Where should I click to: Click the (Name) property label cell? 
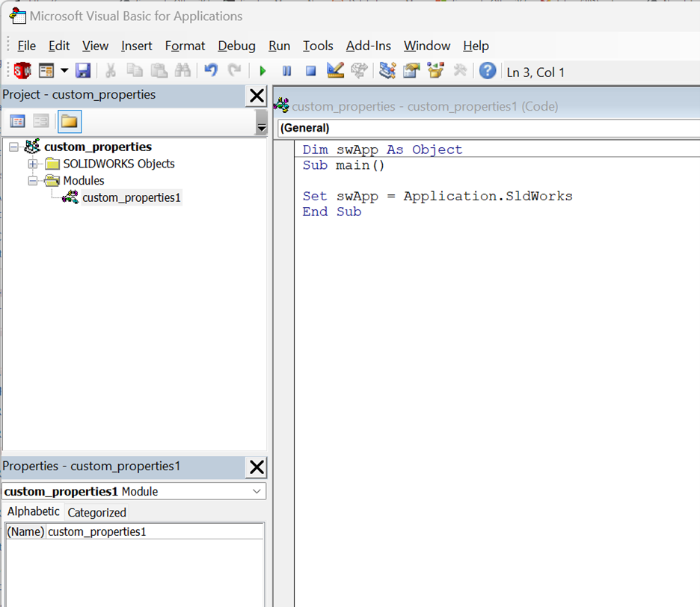click(26, 532)
